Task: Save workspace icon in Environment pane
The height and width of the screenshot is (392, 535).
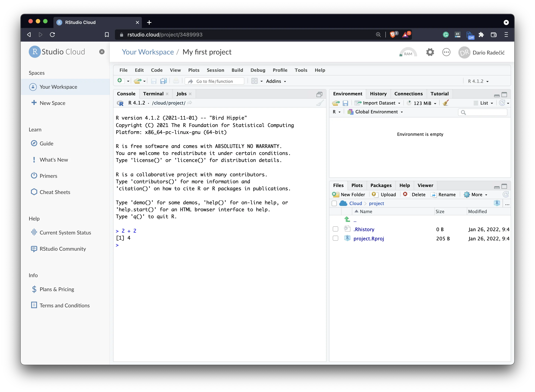Action: click(345, 103)
